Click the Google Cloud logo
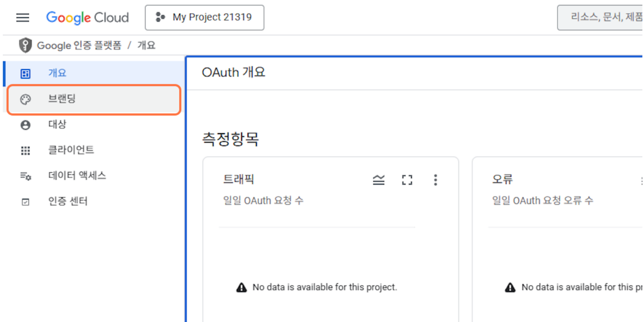The width and height of the screenshot is (644, 322). pyautogui.click(x=87, y=17)
